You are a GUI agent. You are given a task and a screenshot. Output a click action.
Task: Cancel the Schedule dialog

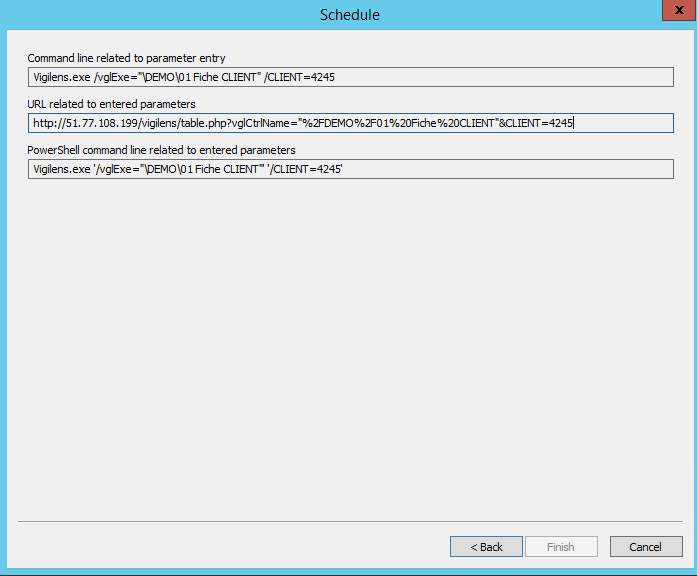click(x=646, y=546)
